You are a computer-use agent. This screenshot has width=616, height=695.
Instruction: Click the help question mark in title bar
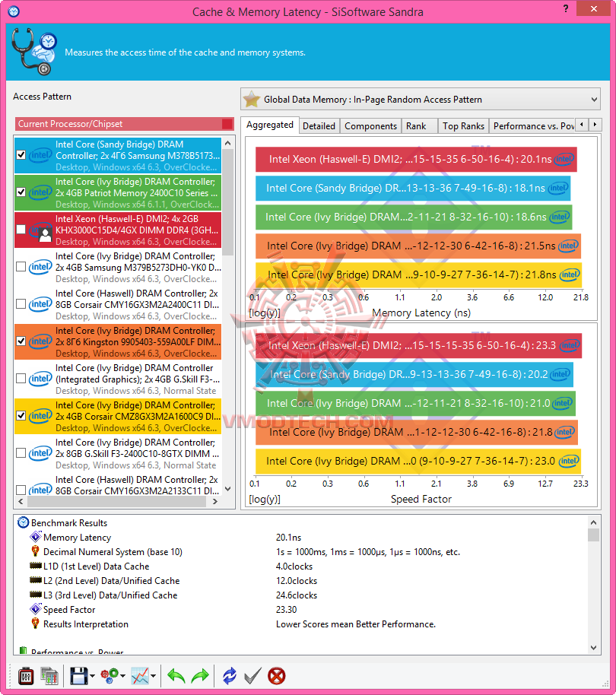(566, 8)
